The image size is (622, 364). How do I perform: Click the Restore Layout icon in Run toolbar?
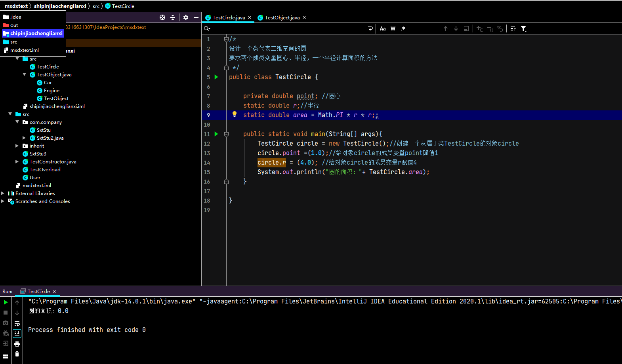point(6,356)
